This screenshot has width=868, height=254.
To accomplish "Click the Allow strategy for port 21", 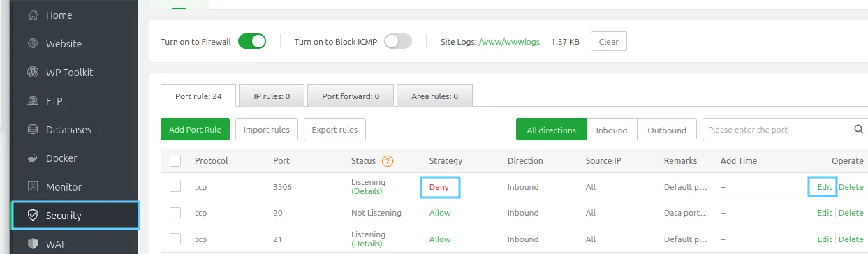I will (440, 239).
